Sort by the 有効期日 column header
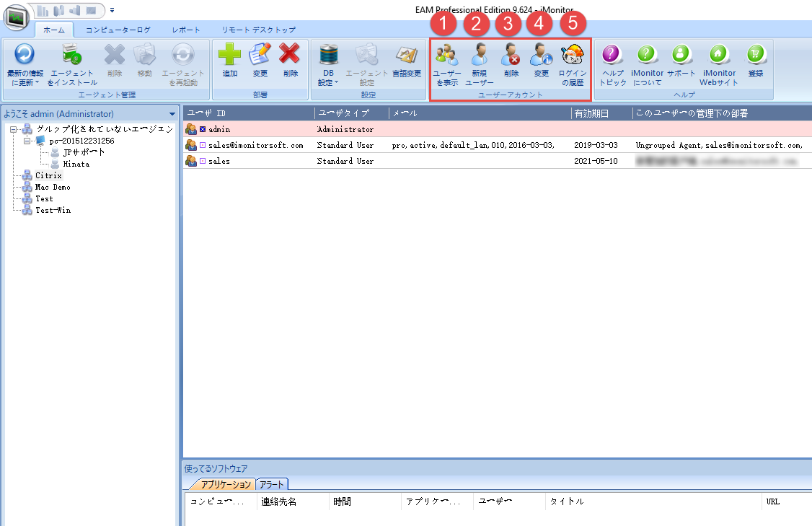The width and height of the screenshot is (812, 526). pos(601,113)
